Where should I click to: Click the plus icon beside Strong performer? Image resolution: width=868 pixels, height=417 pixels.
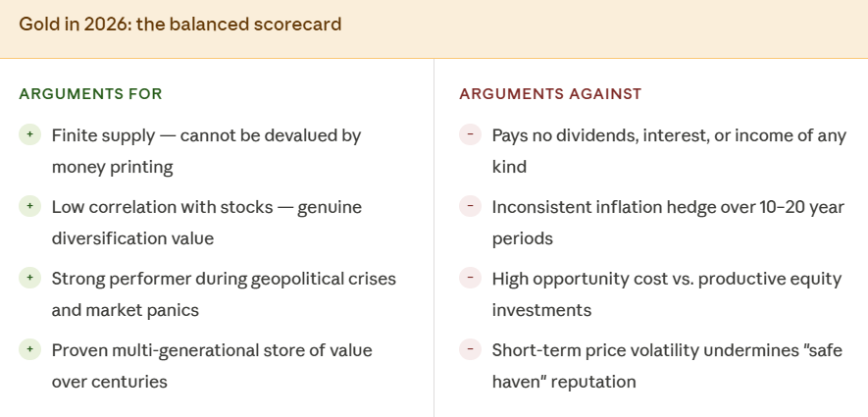point(29,278)
